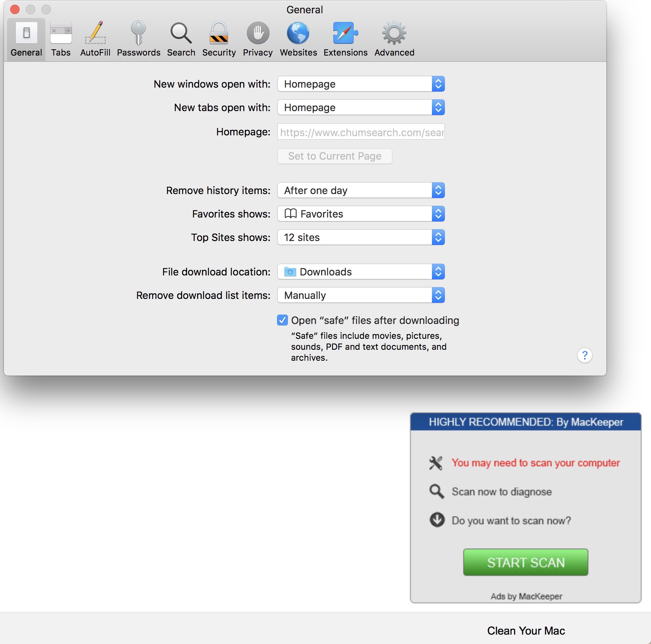The height and width of the screenshot is (644, 651).
Task: Open the File download location dropdown
Action: [361, 272]
